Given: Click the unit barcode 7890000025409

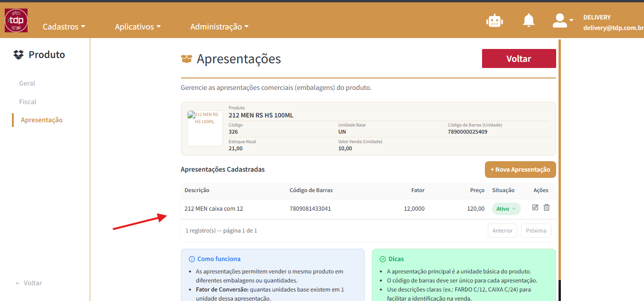Looking at the screenshot, I should 467,132.
